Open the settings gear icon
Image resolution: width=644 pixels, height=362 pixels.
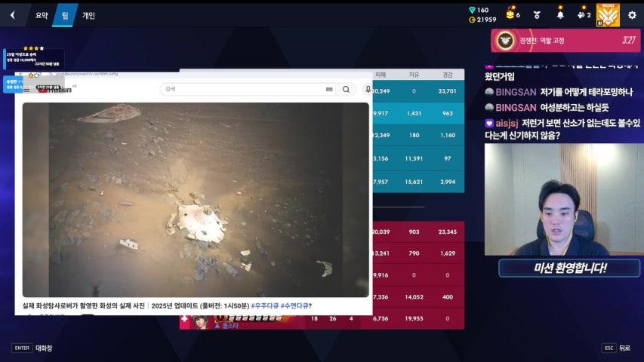point(632,15)
